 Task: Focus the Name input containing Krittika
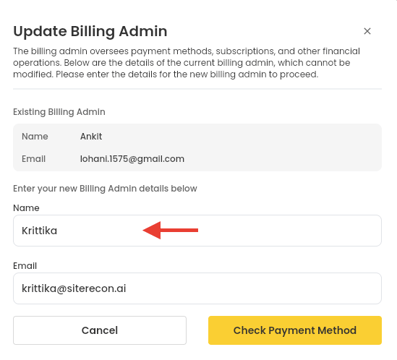197,231
